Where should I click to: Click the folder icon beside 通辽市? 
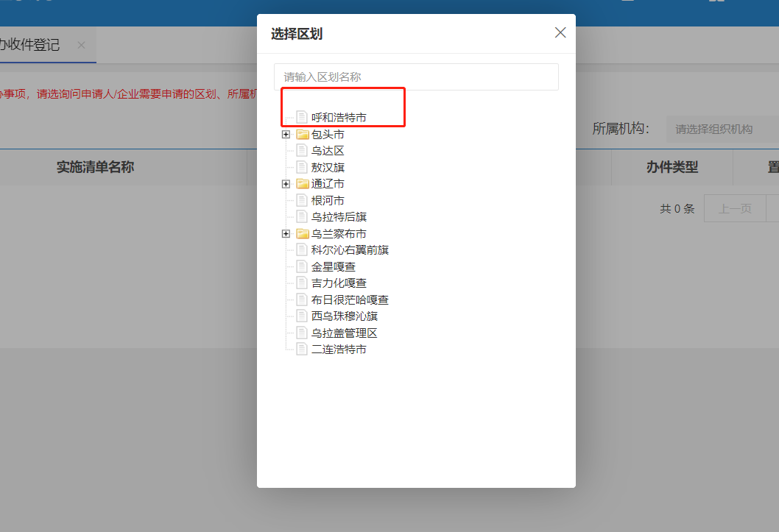pos(302,184)
